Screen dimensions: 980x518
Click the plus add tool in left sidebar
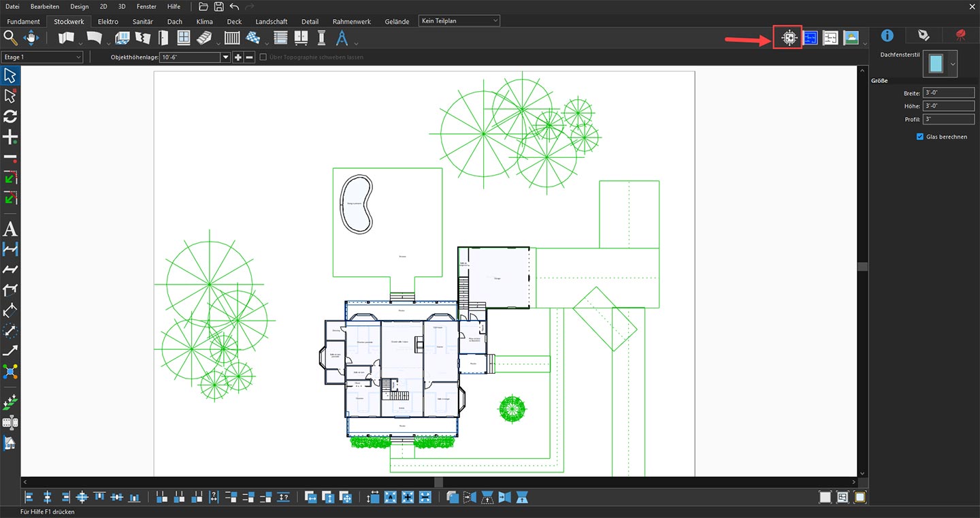tap(10, 137)
